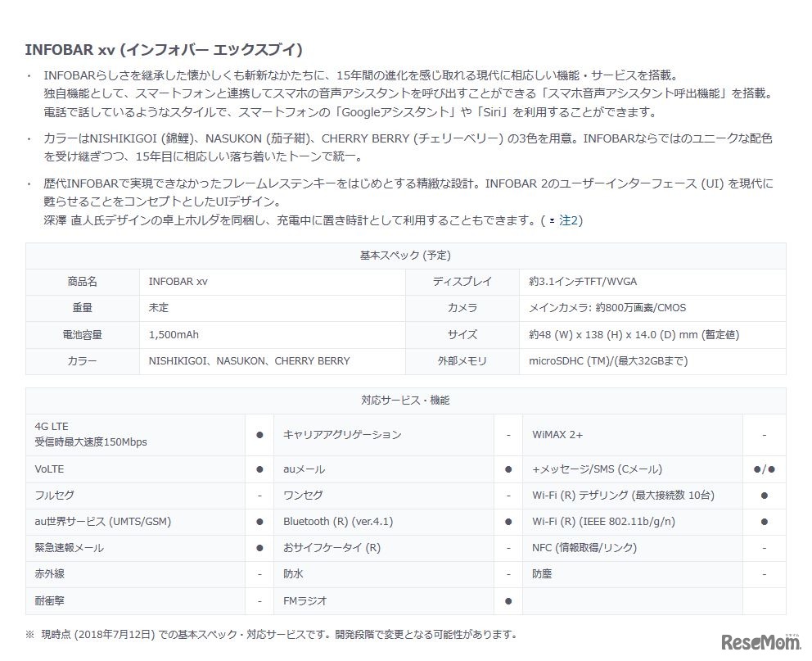Click the 重量 label cell
Screen dimensions: 812x661
(x=83, y=308)
